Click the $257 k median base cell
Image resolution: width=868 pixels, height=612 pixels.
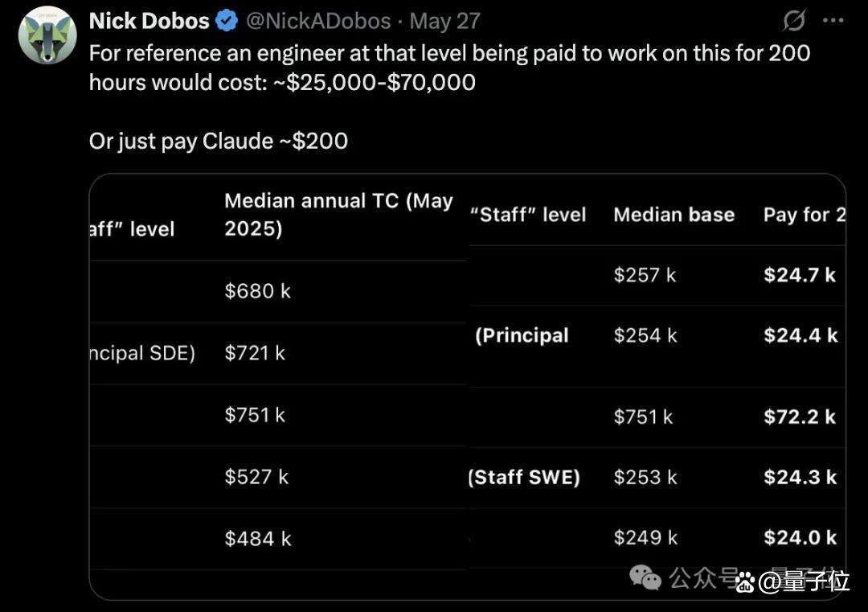point(645,275)
